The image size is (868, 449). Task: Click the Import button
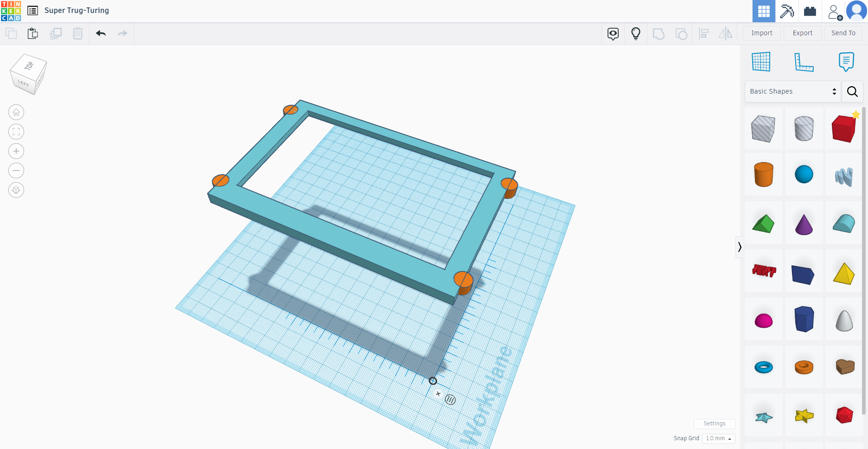tap(761, 33)
